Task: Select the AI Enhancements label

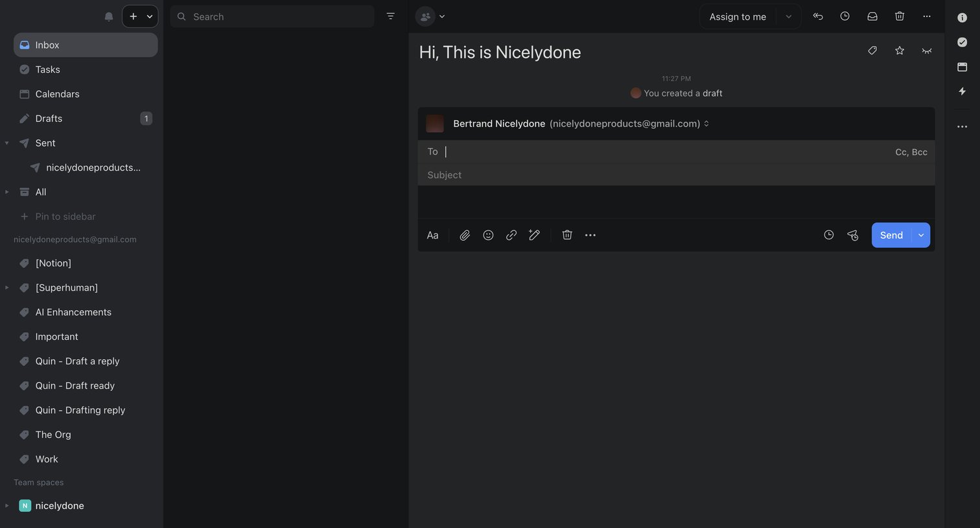Action: (x=86, y=312)
